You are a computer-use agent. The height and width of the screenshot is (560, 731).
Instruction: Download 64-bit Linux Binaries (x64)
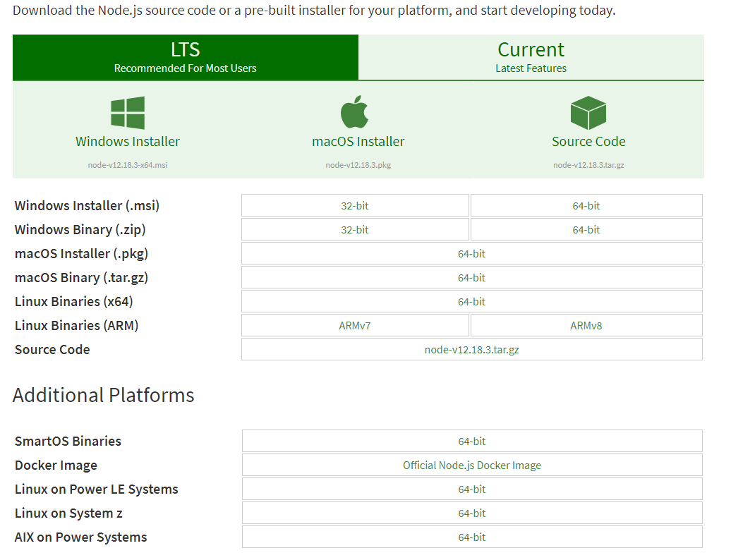point(472,301)
